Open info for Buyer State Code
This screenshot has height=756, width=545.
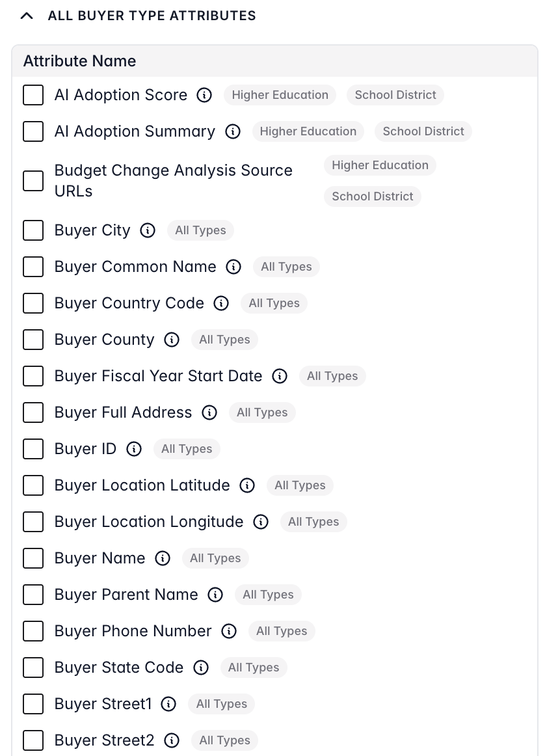point(202,668)
